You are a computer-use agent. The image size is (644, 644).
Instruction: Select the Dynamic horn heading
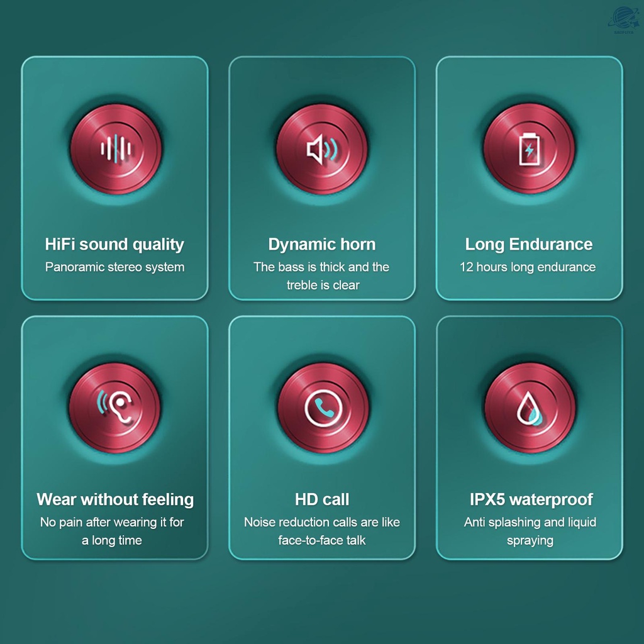point(322,244)
